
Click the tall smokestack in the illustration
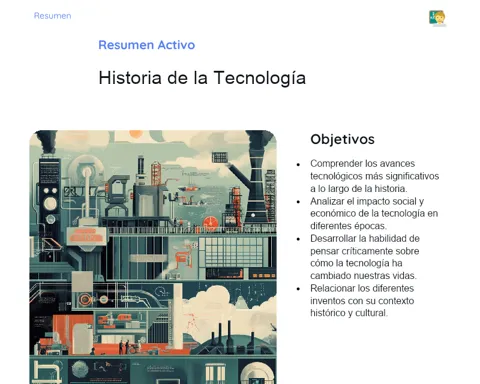click(257, 180)
